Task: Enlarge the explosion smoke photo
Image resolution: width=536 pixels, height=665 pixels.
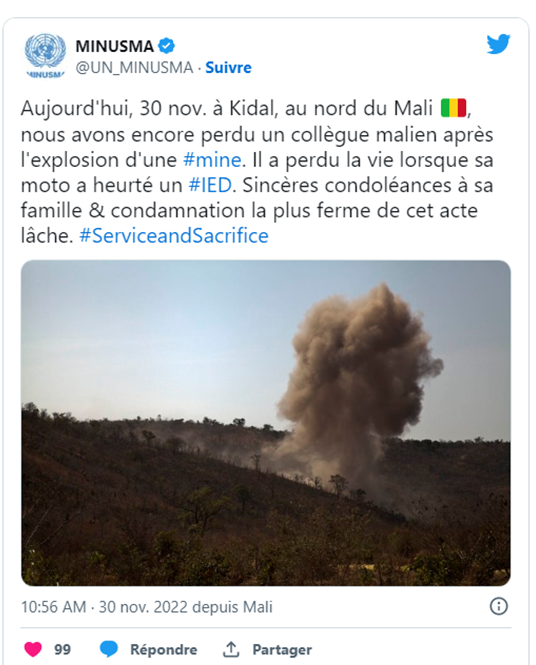Action: 266,423
